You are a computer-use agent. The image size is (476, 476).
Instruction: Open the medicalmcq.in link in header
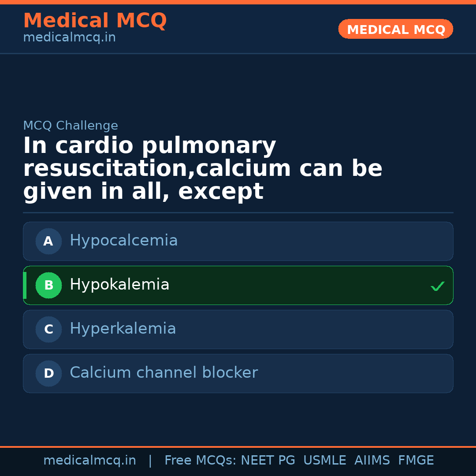[69, 37]
